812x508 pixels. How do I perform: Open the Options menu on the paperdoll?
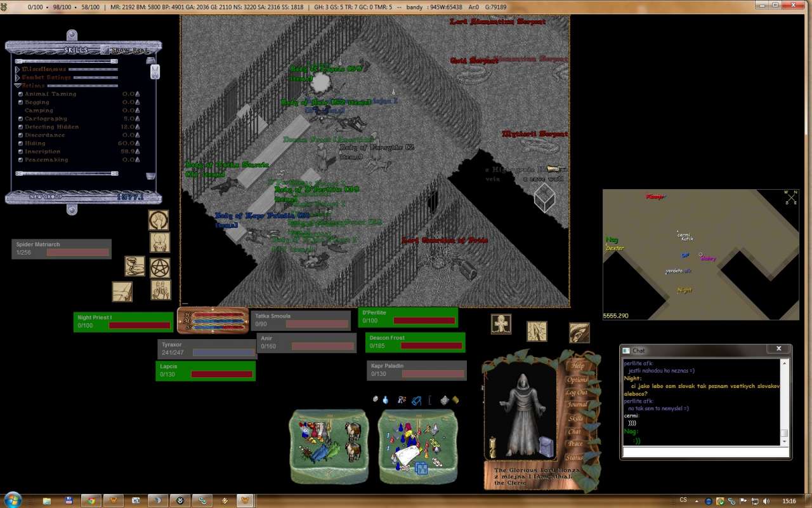click(x=577, y=380)
